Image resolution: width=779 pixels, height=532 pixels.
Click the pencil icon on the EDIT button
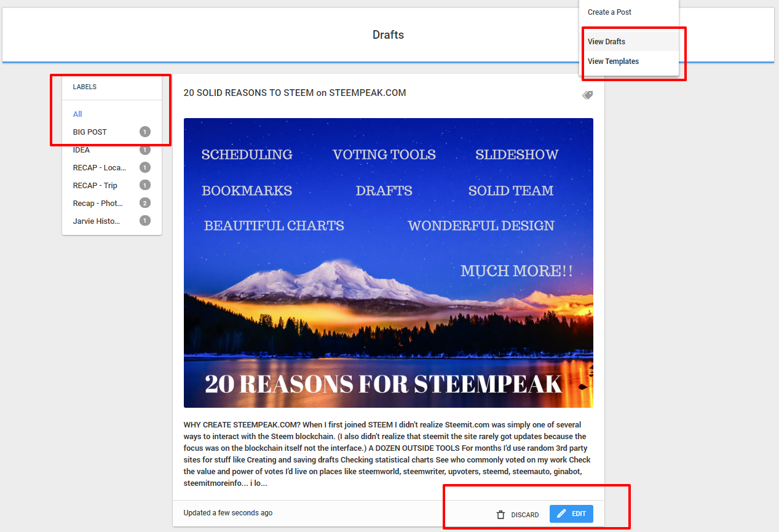click(x=561, y=514)
